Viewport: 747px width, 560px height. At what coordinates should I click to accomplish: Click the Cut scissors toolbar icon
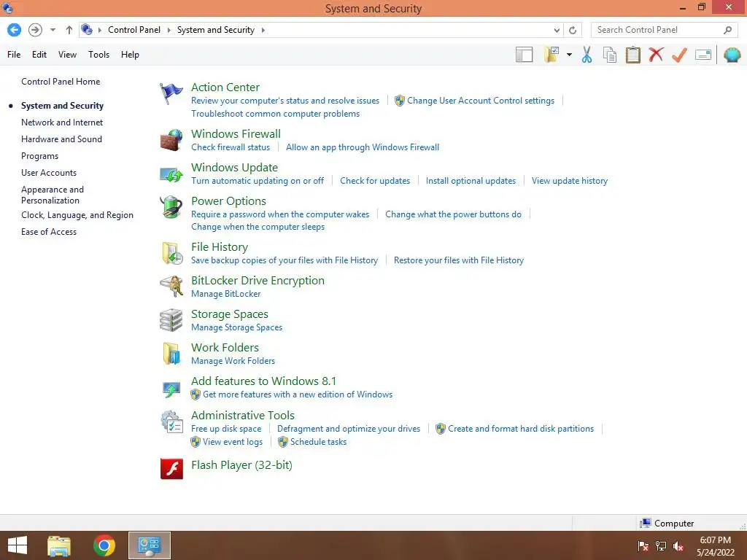pos(587,55)
